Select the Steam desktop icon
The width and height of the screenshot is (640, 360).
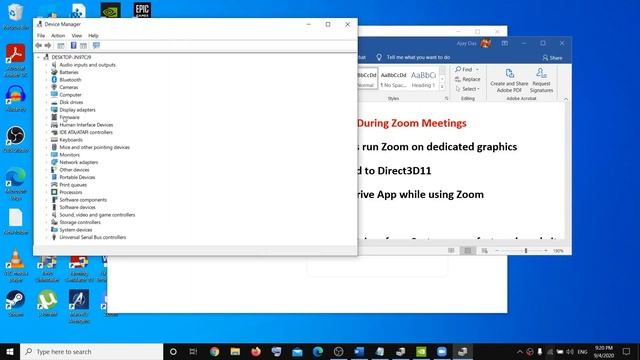click(16, 303)
